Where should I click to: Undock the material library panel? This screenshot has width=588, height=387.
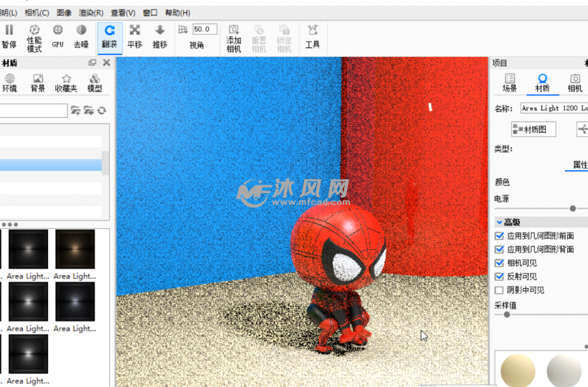coord(93,62)
